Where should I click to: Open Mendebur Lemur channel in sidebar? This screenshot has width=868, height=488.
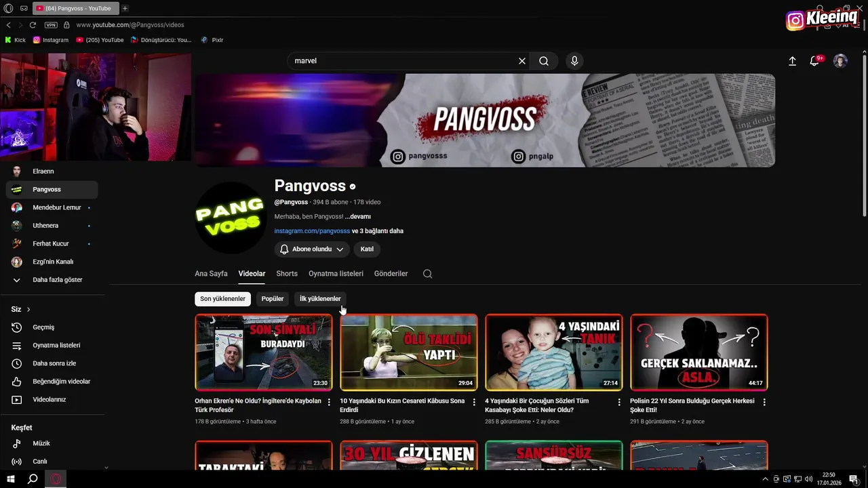tap(52, 207)
